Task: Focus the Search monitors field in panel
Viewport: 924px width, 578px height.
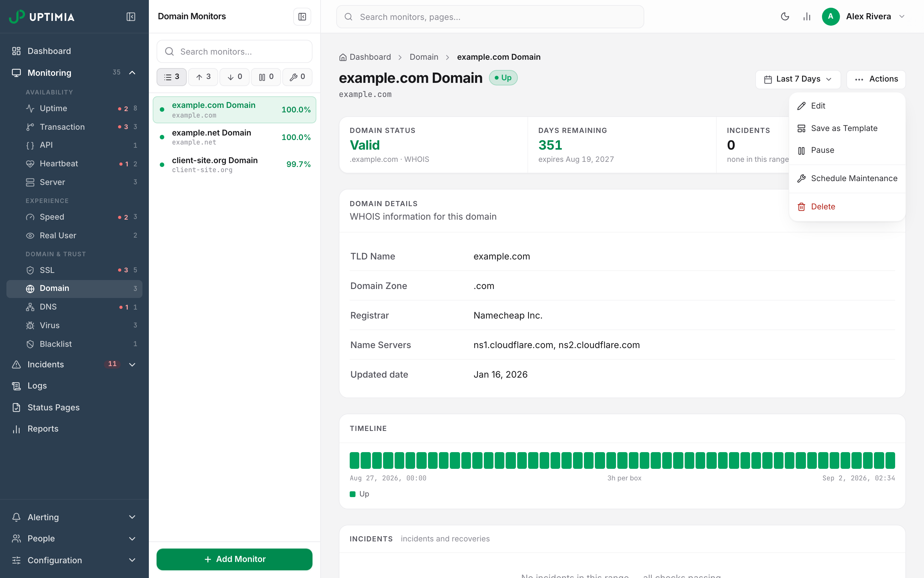Action: pyautogui.click(x=235, y=52)
